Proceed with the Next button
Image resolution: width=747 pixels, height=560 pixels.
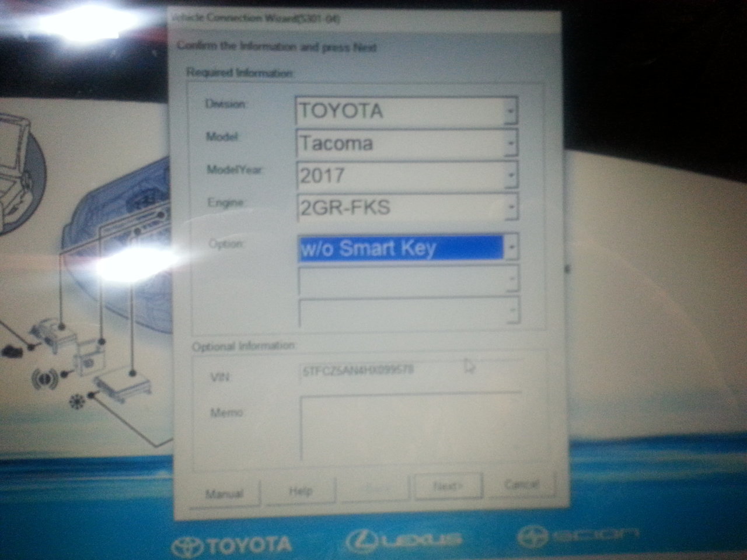(x=448, y=485)
